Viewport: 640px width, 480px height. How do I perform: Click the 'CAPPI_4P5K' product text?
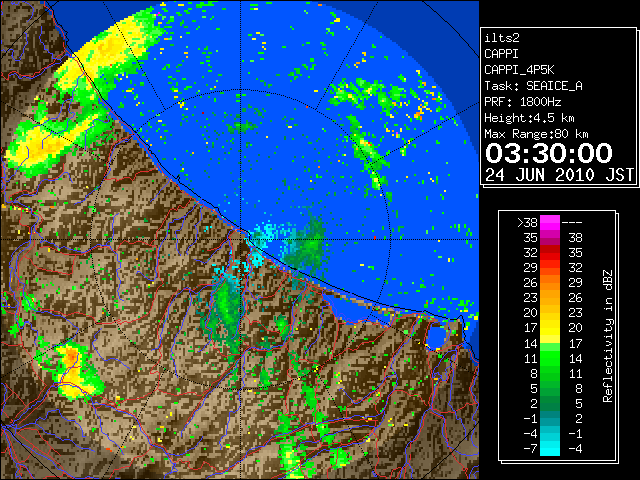pyautogui.click(x=519, y=70)
